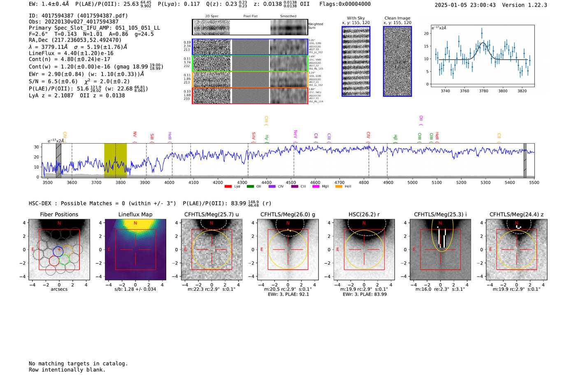Click the 'Row intentionally blank.' text
576x392 pixels.
pyautogui.click(x=67, y=370)
